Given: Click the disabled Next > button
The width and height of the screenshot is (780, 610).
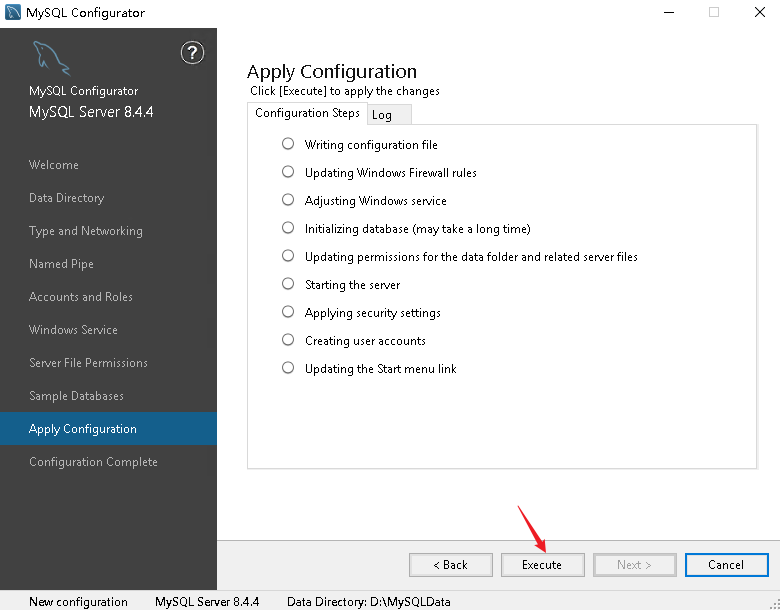Looking at the screenshot, I should pyautogui.click(x=634, y=565).
